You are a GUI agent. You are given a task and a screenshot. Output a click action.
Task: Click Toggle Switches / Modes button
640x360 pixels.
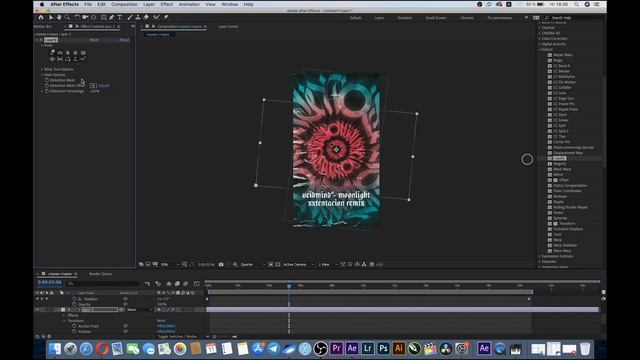pyautogui.click(x=178, y=337)
